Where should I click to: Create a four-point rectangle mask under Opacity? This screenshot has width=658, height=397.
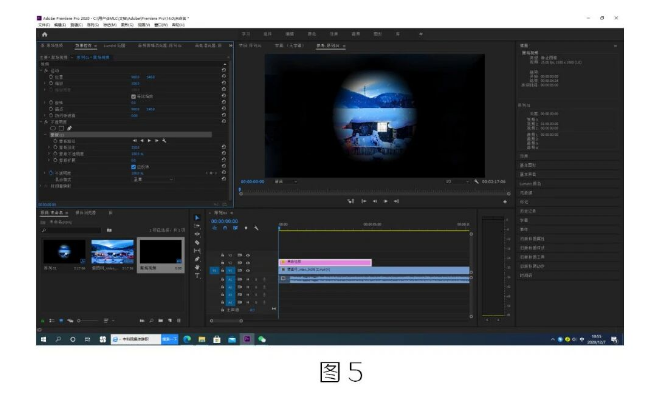point(61,128)
